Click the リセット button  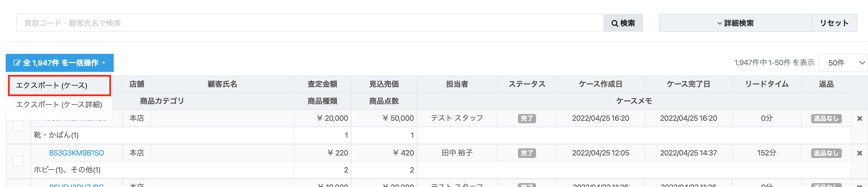(834, 23)
